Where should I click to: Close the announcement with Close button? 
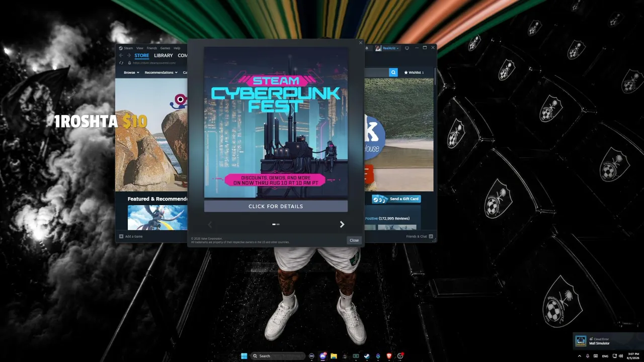(x=354, y=240)
